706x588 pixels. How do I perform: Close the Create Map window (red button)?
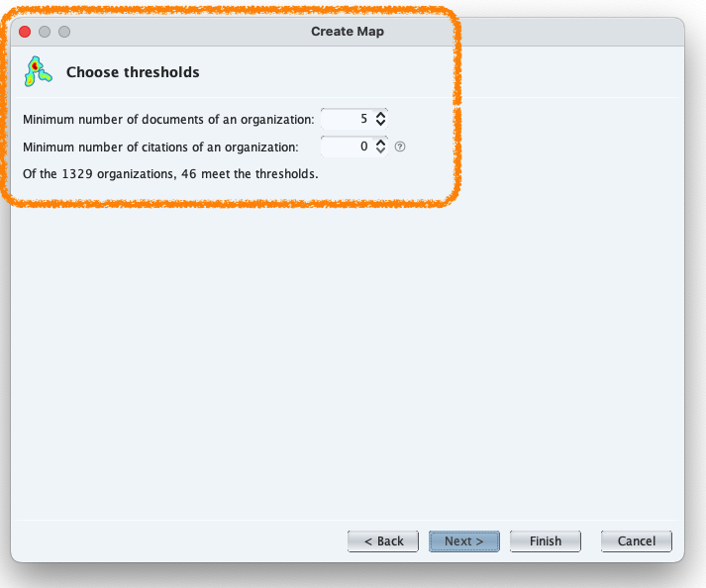pos(26,32)
